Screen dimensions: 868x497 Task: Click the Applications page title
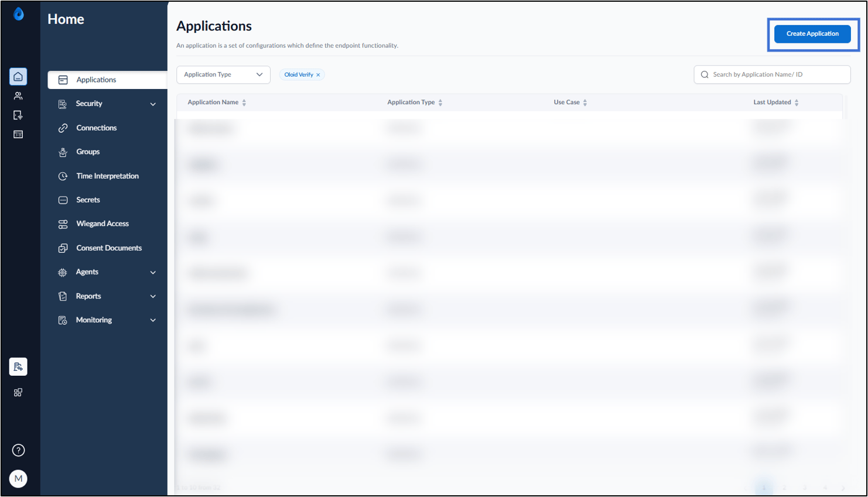coord(214,26)
